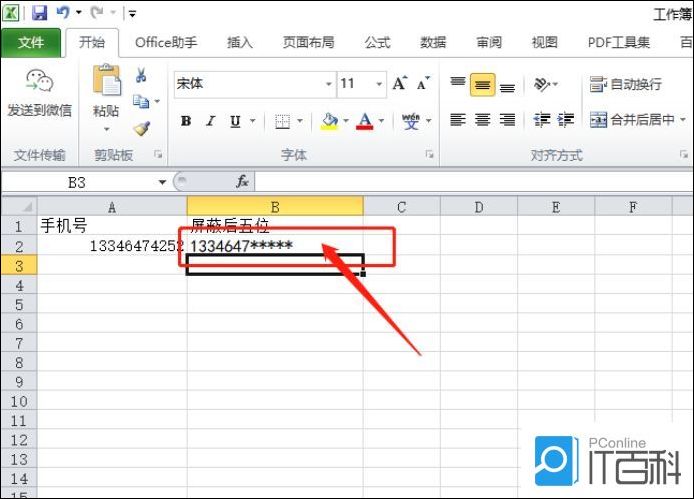Open the 字体 dialog launcher
694x499 pixels.
click(429, 154)
